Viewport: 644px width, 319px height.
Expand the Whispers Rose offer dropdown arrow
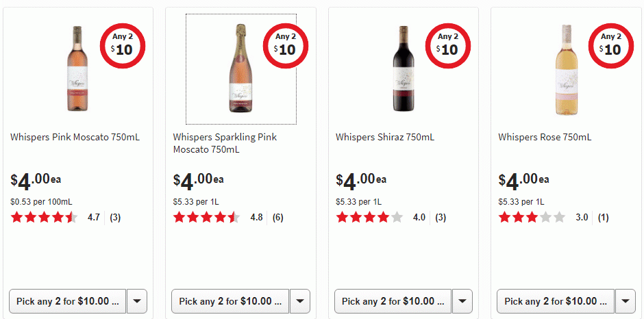coord(626,301)
